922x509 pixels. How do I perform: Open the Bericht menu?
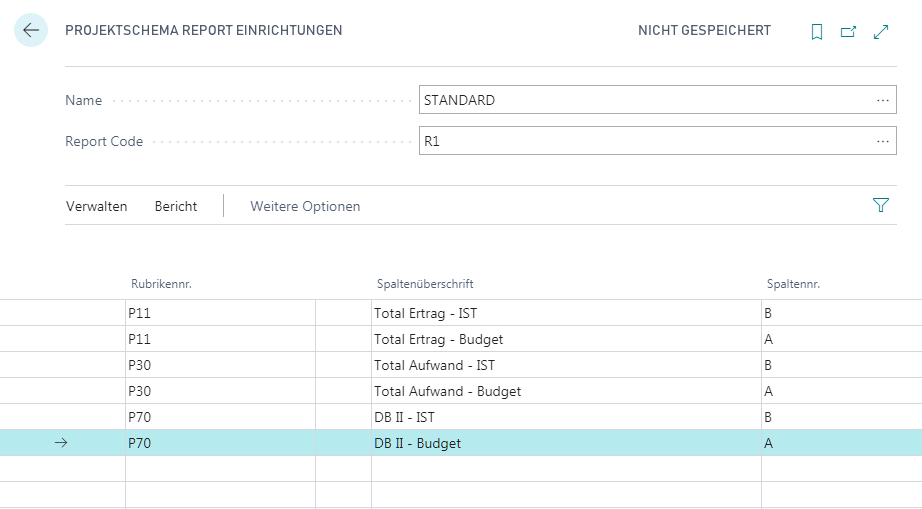[x=176, y=206]
